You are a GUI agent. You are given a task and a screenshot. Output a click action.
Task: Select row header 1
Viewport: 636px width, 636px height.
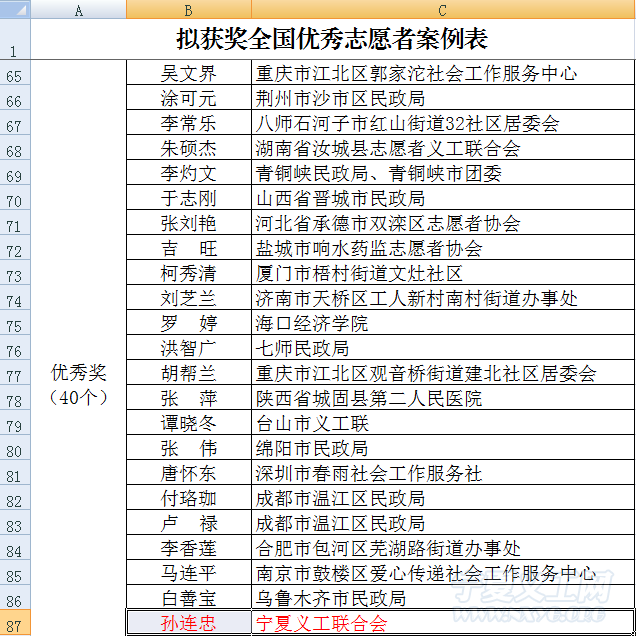click(15, 39)
